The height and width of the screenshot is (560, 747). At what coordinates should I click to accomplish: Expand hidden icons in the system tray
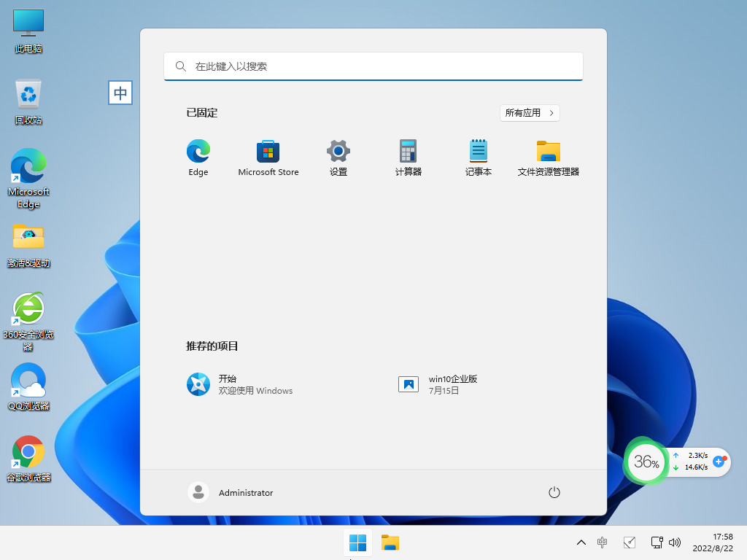tap(581, 542)
